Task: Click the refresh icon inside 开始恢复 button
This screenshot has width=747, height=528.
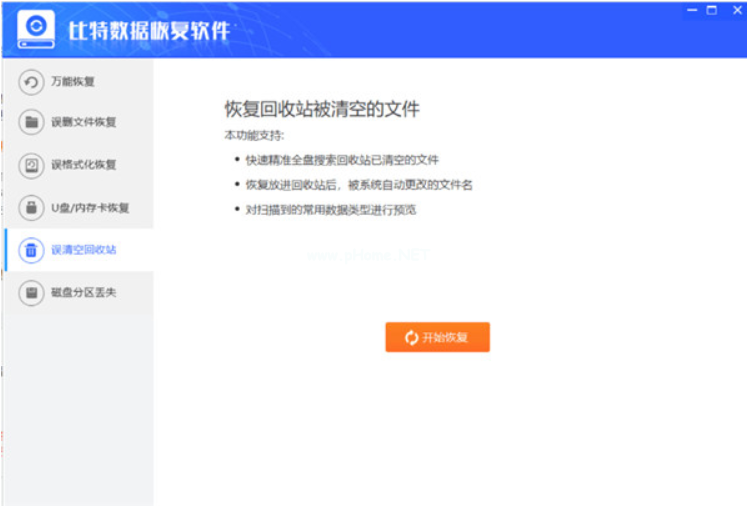Action: pyautogui.click(x=411, y=337)
